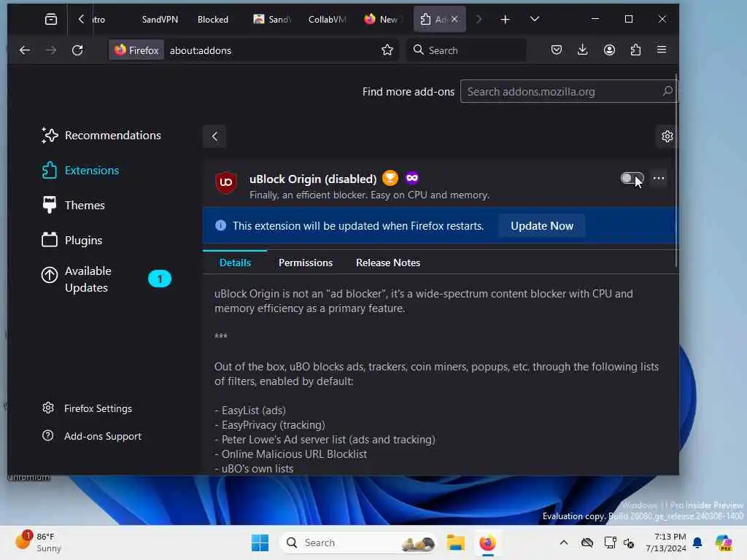The width and height of the screenshot is (747, 560).
Task: Click the toolbar Search box
Action: [x=467, y=50]
